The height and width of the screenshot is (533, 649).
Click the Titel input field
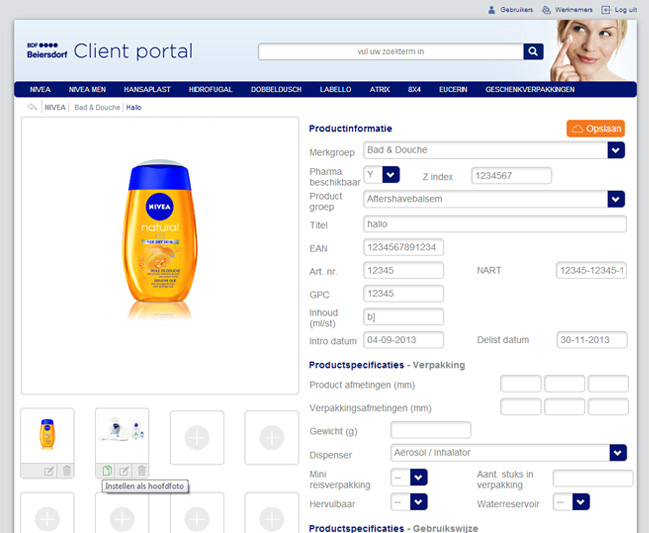tap(495, 224)
